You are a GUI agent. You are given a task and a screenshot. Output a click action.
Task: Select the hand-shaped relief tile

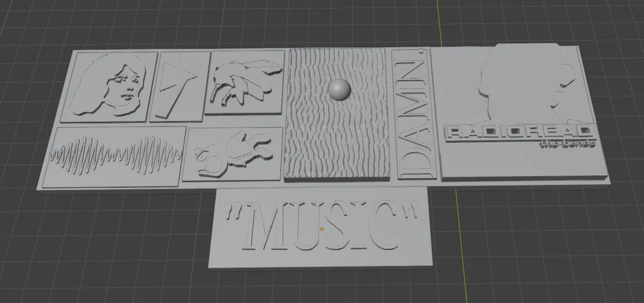pos(244,82)
